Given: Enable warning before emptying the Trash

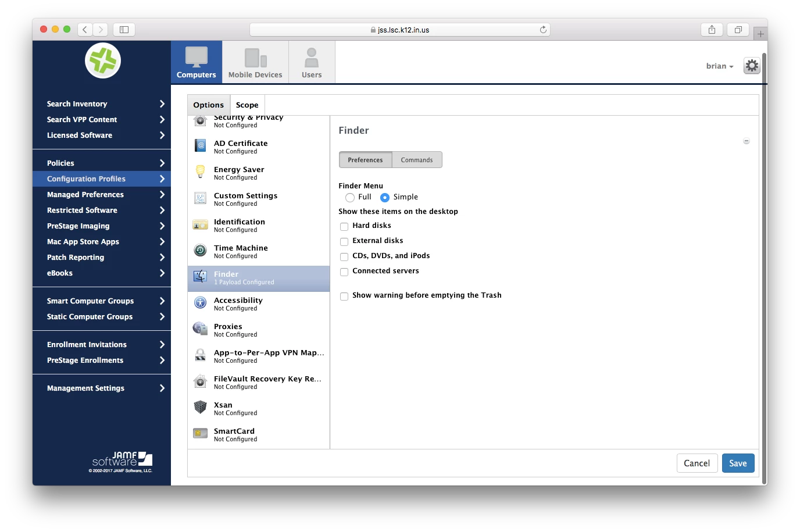Looking at the screenshot, I should click(x=344, y=297).
